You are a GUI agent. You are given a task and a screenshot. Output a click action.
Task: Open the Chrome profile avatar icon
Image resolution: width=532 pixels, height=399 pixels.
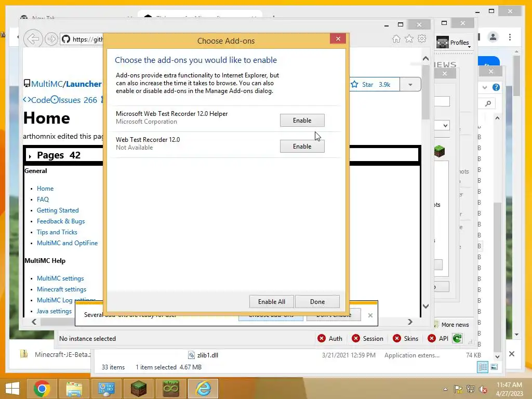[x=493, y=37]
